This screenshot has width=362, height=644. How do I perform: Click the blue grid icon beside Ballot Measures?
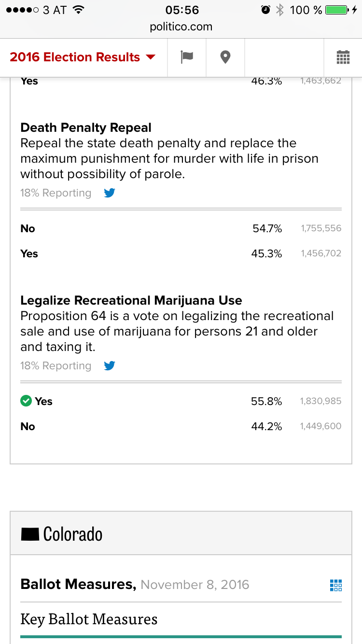(335, 585)
